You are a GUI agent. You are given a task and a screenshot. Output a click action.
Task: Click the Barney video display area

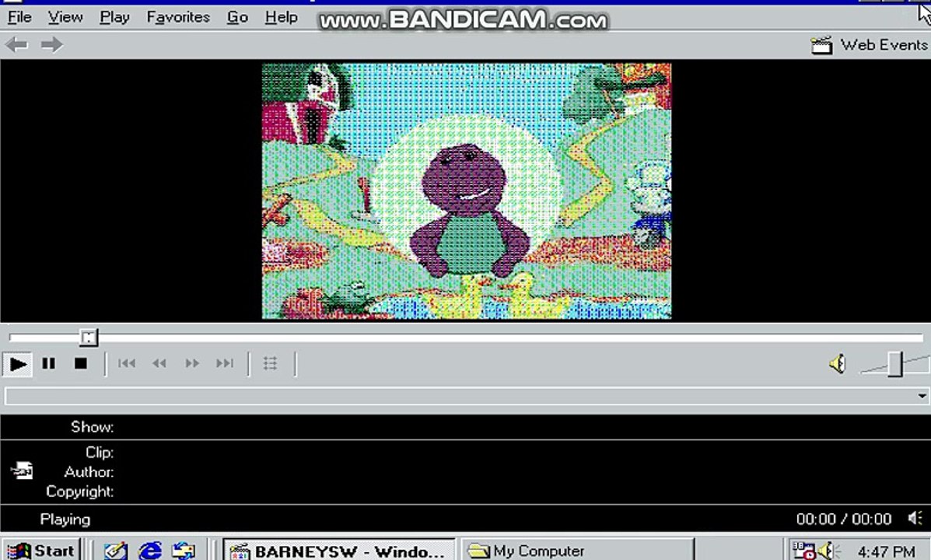point(467,191)
